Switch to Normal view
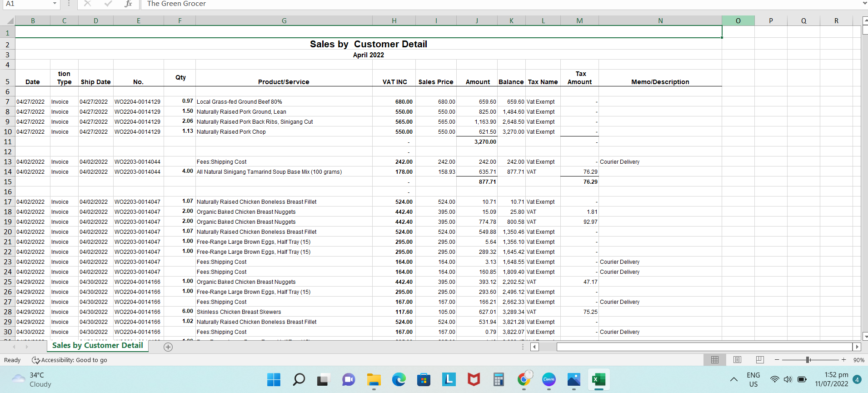 pos(714,360)
